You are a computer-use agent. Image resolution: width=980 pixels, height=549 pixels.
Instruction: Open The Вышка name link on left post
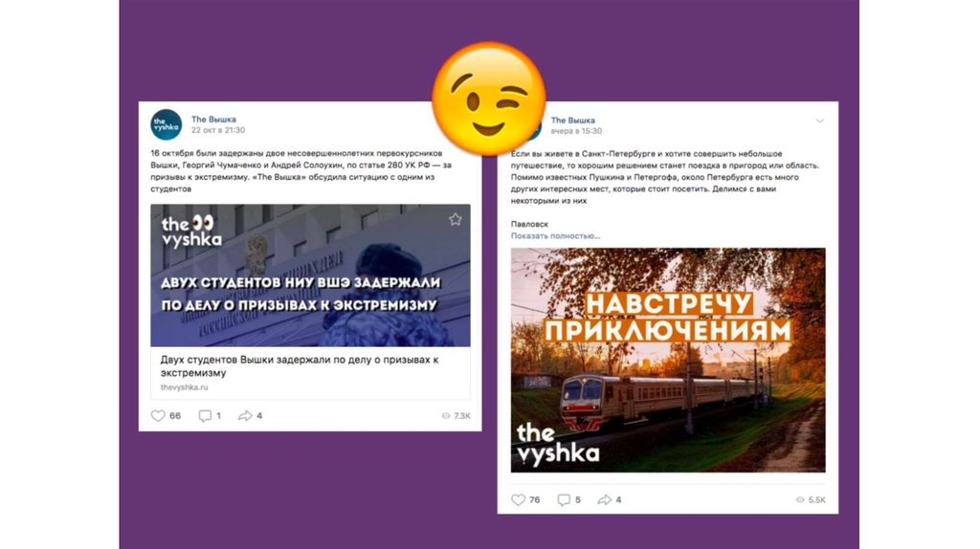(213, 120)
